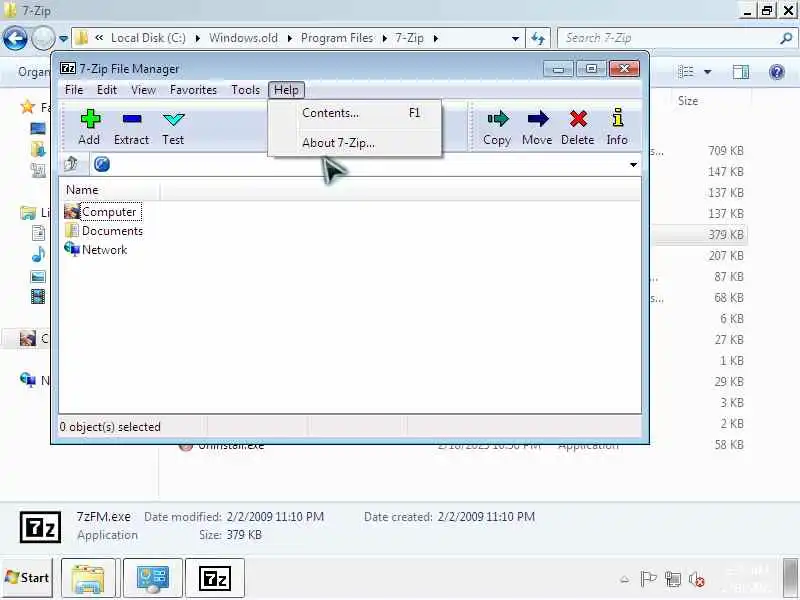Open the 7-Zip address bar dropdown arrow

click(x=633, y=164)
